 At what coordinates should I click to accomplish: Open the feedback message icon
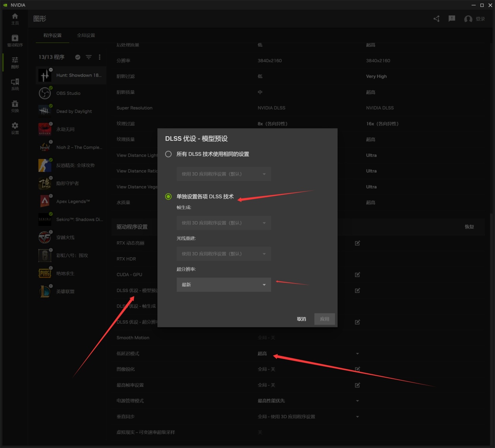(452, 19)
